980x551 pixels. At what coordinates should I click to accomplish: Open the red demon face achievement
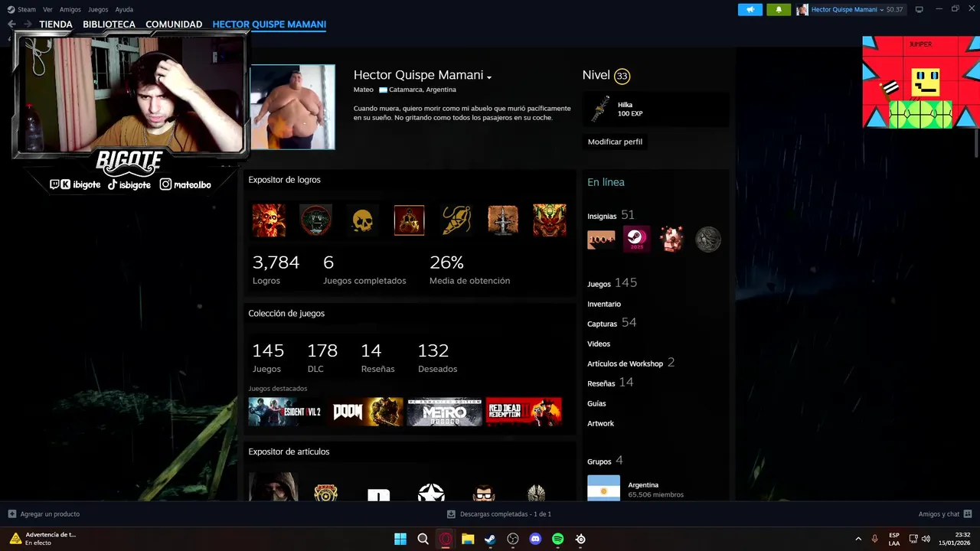550,220
